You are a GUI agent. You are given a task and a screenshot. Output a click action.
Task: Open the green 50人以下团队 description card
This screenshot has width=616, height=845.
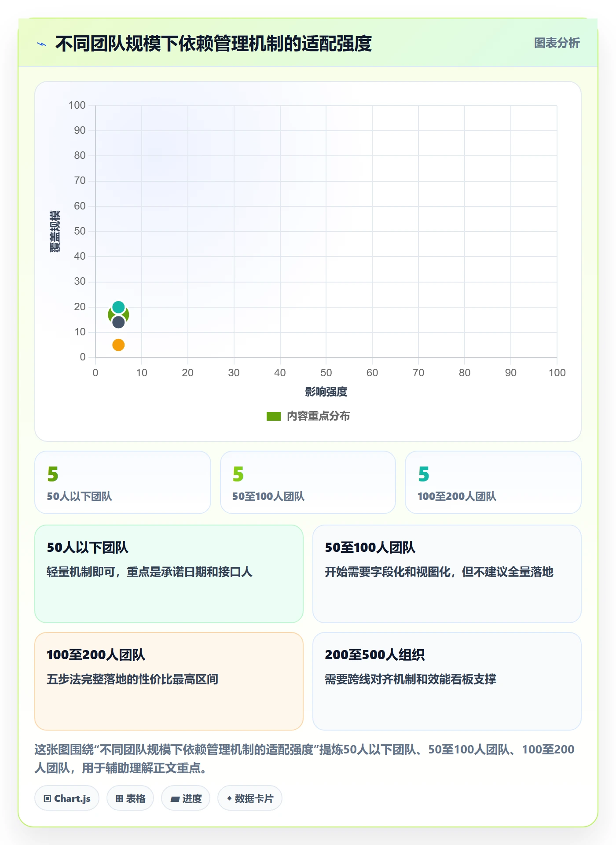[x=169, y=574]
